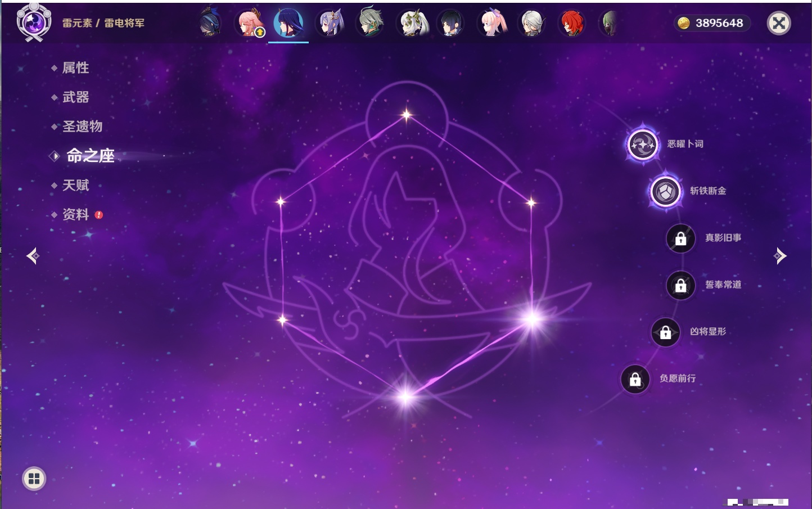Click the red alert badge beside 资料

(x=99, y=215)
